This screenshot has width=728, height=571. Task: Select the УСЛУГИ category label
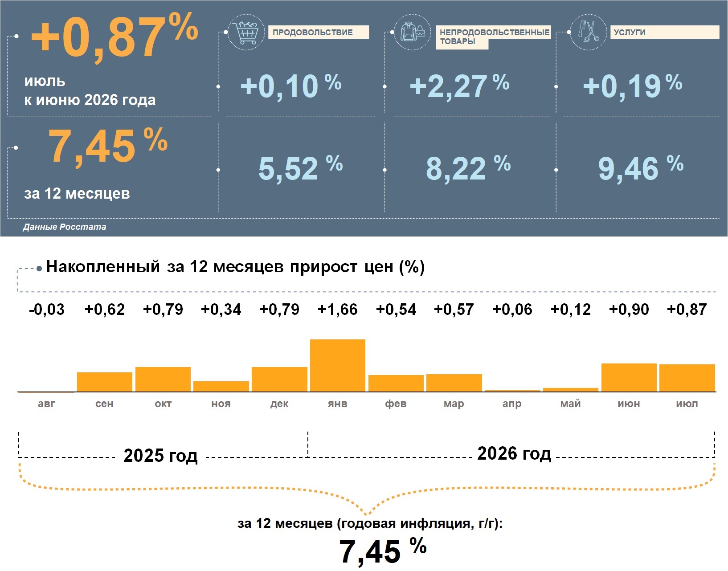coord(665,32)
